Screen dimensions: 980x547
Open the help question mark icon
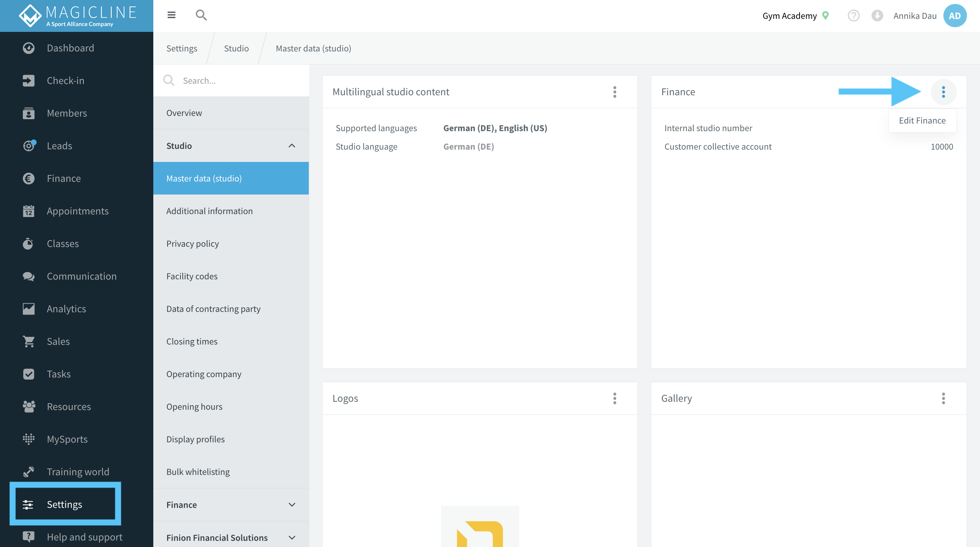pos(854,16)
